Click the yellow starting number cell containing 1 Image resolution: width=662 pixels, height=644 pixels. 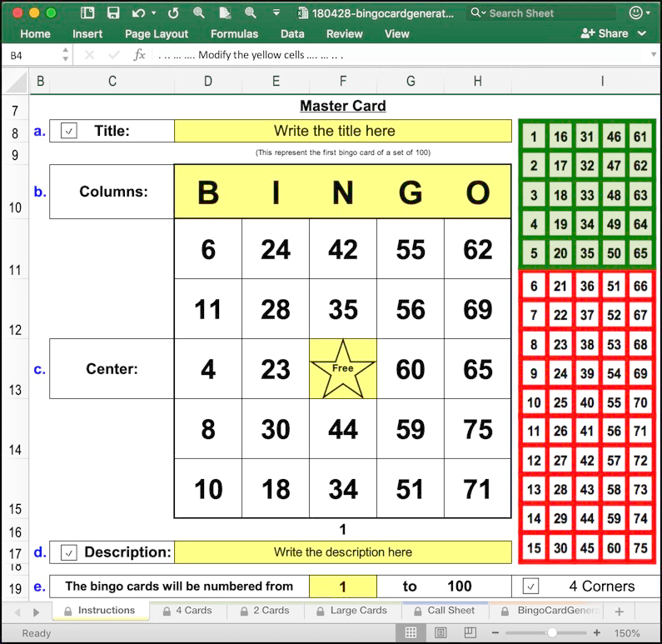(343, 587)
